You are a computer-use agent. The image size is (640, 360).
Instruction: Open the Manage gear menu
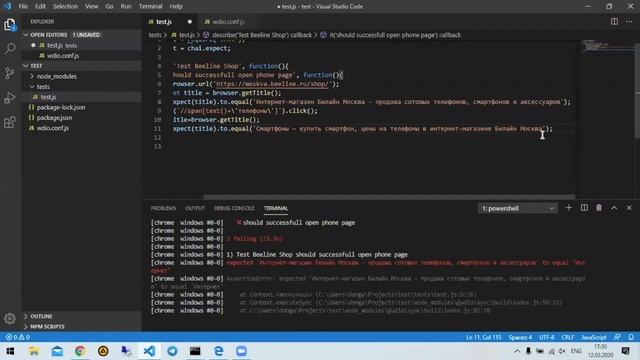[x=10, y=318]
